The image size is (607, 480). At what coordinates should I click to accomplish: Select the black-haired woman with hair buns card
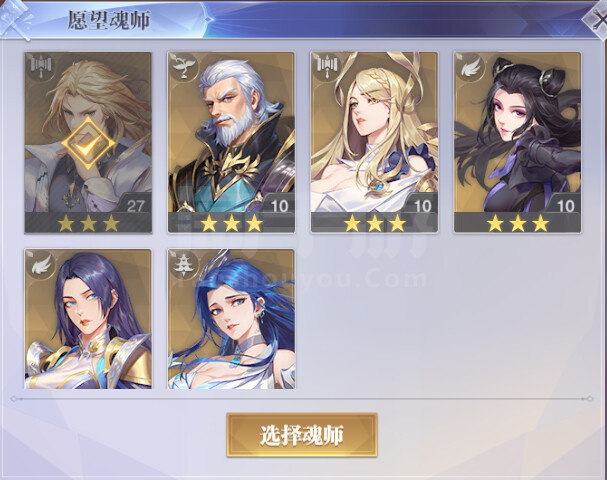pos(518,142)
